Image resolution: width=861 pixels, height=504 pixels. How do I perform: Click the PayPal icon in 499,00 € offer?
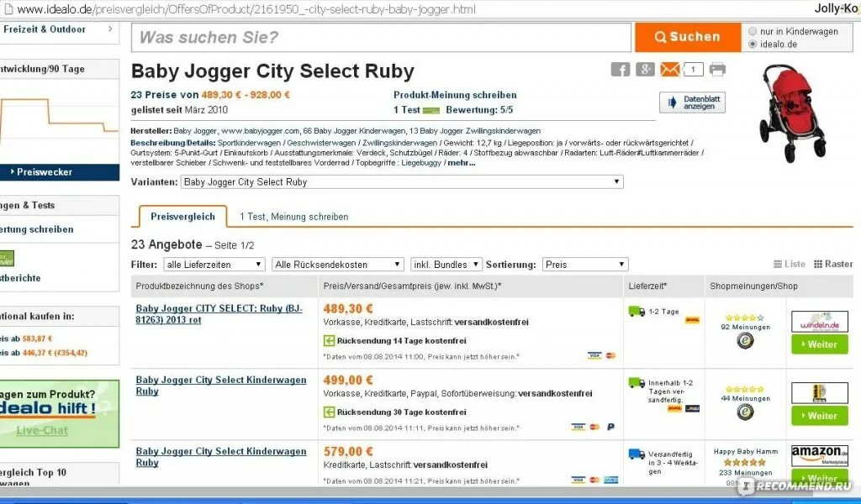point(610,427)
